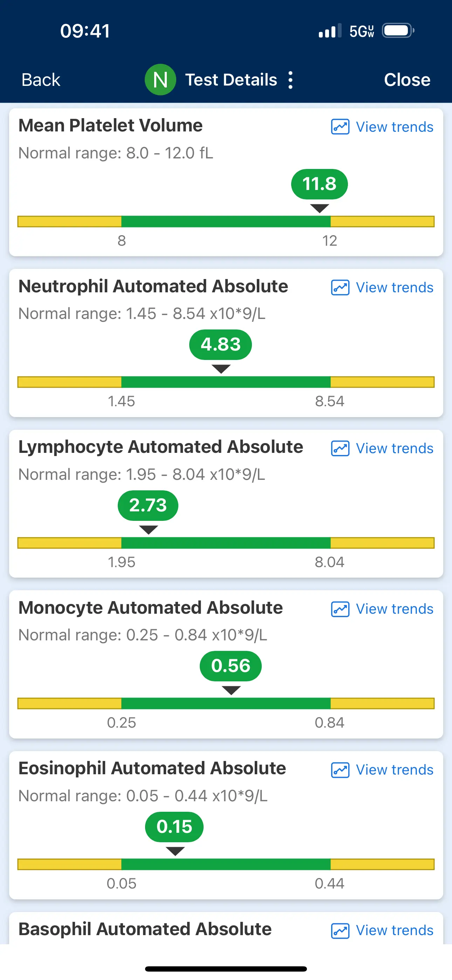Tap the trend chart icon for Monocyte Automated Absolute
Viewport: 452px width, 980px height.
340,609
